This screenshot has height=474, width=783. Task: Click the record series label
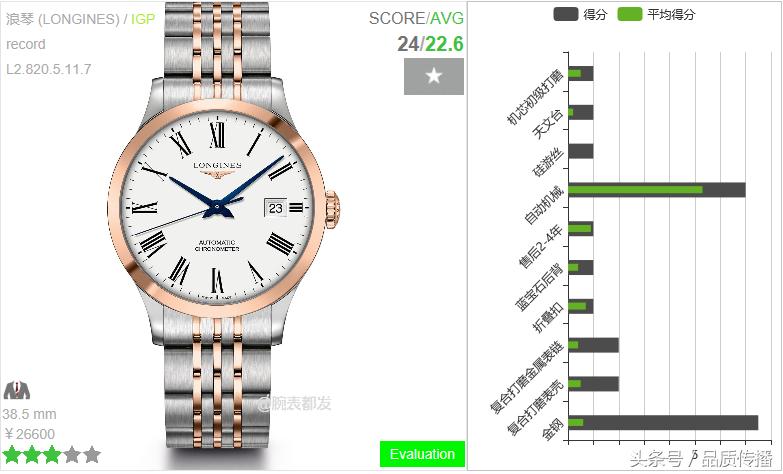(25, 44)
